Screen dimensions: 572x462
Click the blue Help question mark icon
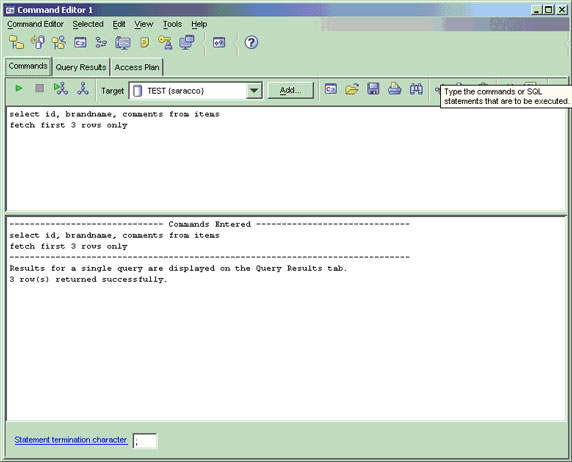[251, 43]
